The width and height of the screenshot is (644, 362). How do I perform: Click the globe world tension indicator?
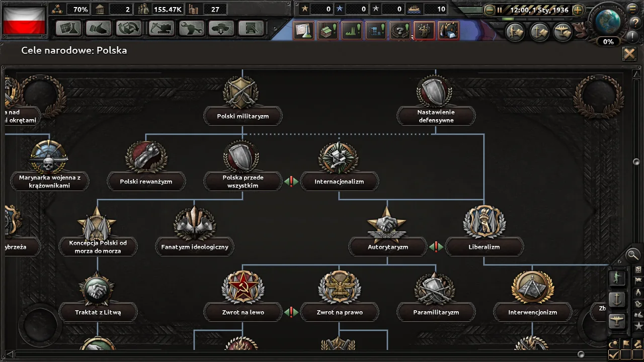tap(607, 22)
